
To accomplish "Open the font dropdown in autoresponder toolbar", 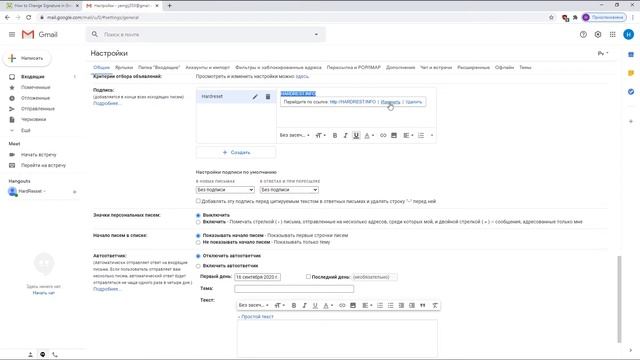I will click(x=253, y=305).
